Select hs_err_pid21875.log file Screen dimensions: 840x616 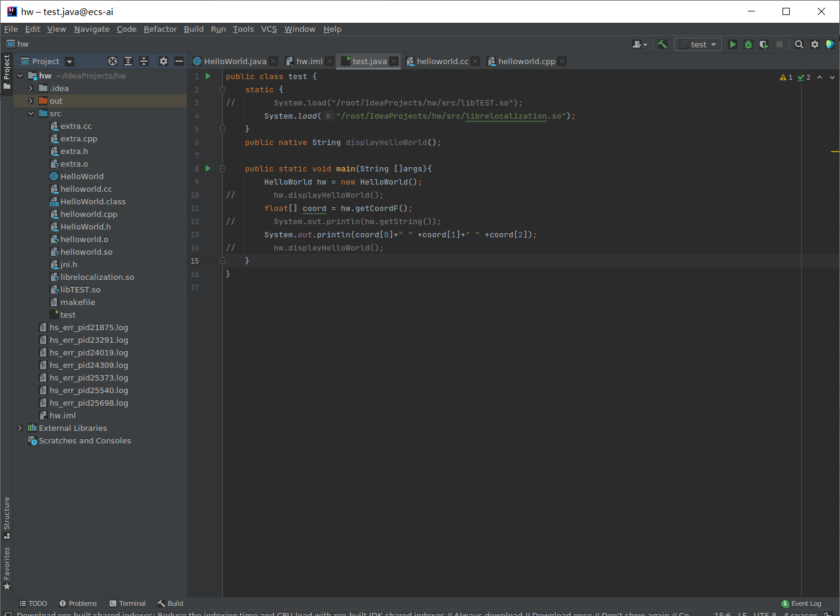point(89,327)
